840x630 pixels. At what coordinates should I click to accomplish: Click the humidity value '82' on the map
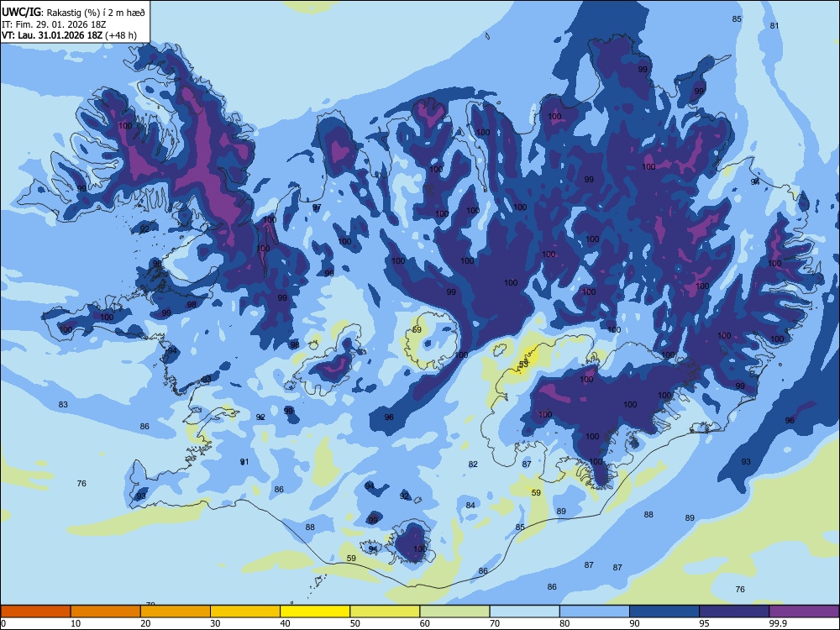pos(473,464)
